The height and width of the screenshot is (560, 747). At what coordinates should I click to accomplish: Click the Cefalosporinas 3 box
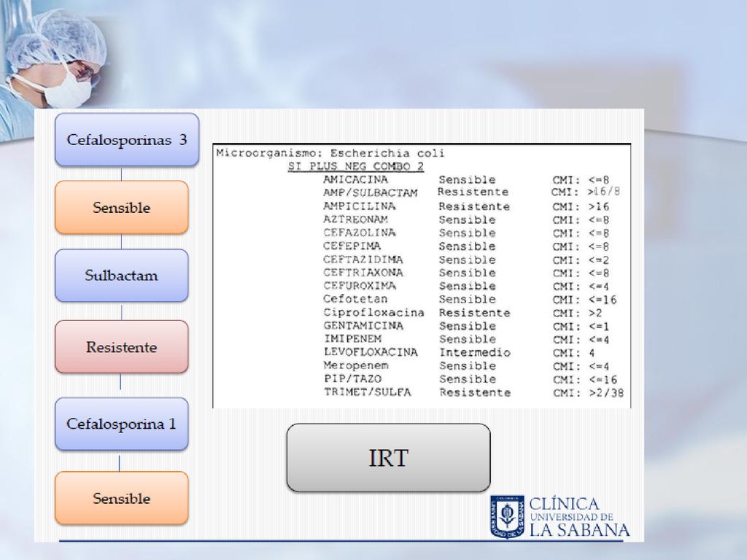(x=127, y=139)
